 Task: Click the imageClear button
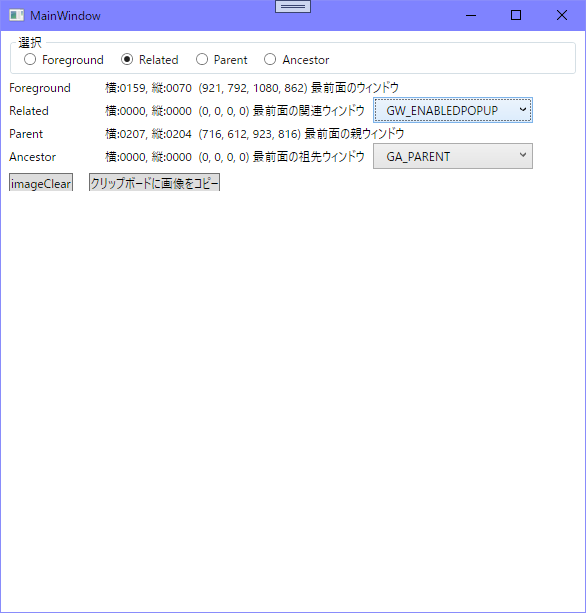pyautogui.click(x=41, y=183)
